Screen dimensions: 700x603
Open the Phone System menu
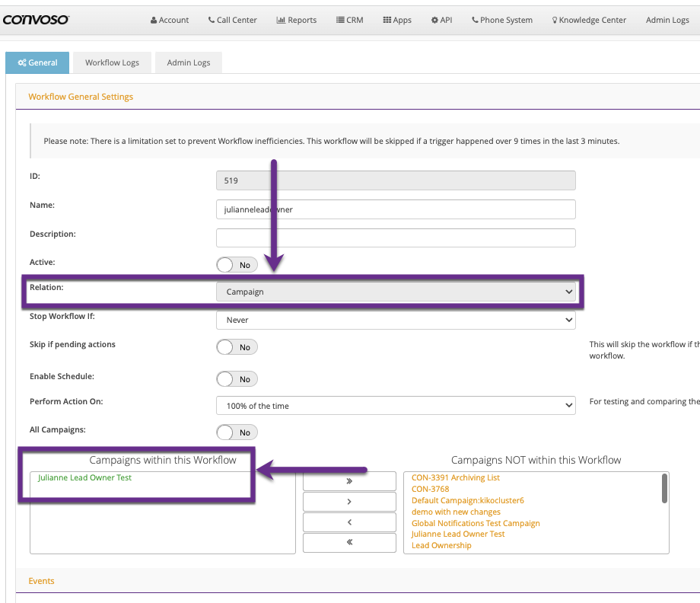click(x=501, y=20)
